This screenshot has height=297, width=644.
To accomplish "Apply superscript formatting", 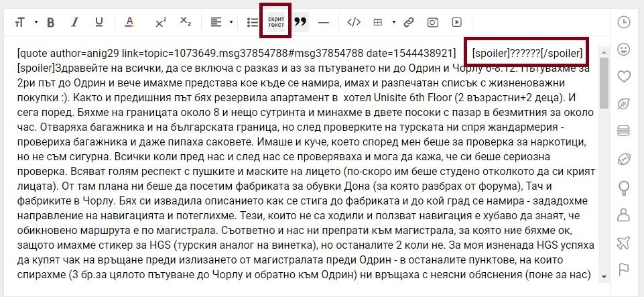I will coord(161,22).
